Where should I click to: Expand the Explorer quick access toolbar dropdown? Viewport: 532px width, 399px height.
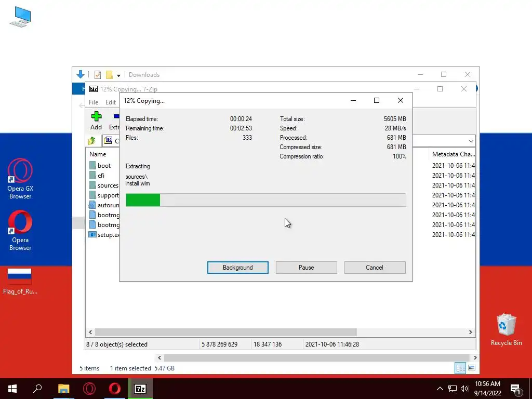118,75
